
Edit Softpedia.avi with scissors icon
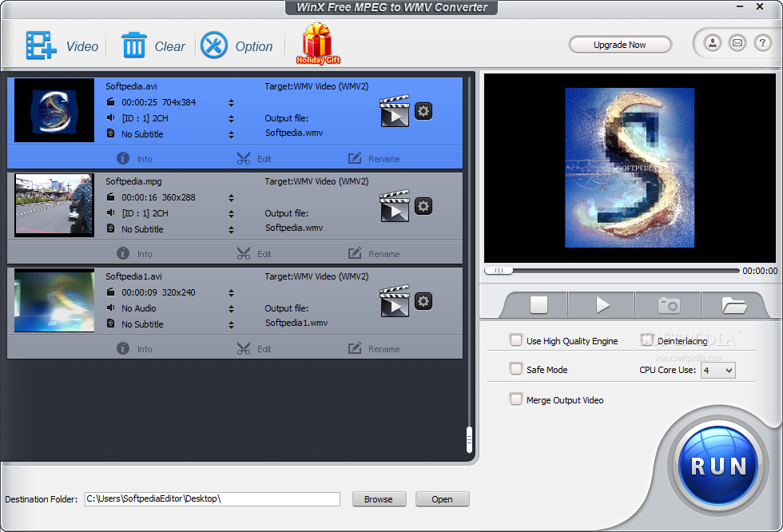254,159
